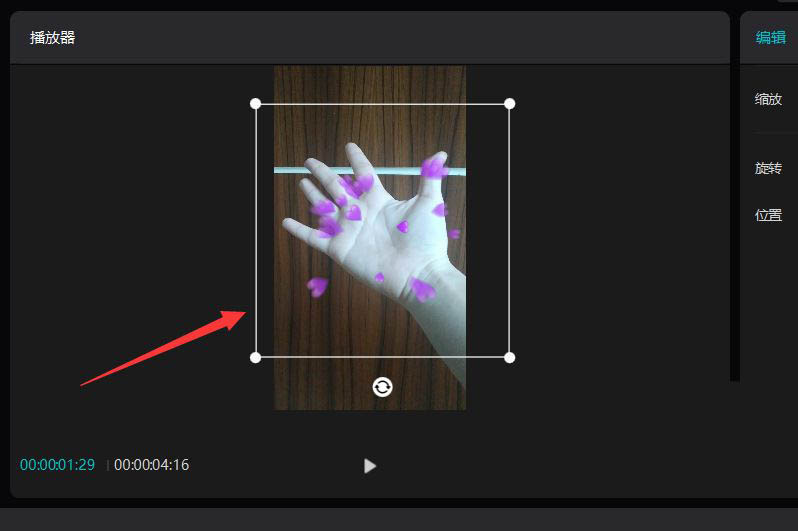Select the 位置 position setting
Viewport: 798px width, 531px height.
[768, 215]
